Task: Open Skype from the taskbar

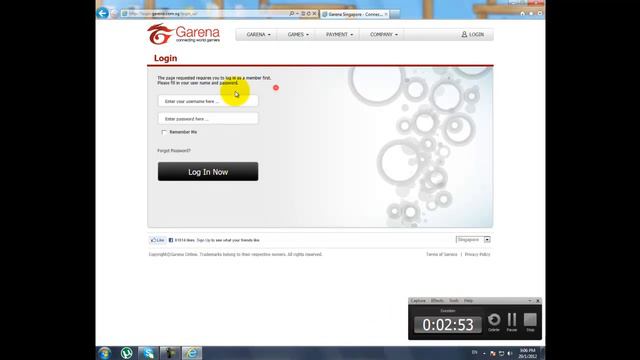Action: pos(148,353)
